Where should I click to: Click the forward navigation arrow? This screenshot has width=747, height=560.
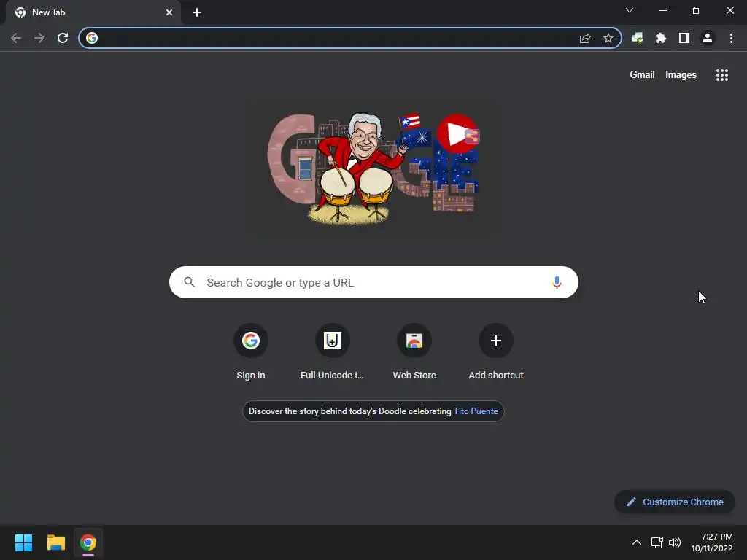(x=39, y=38)
